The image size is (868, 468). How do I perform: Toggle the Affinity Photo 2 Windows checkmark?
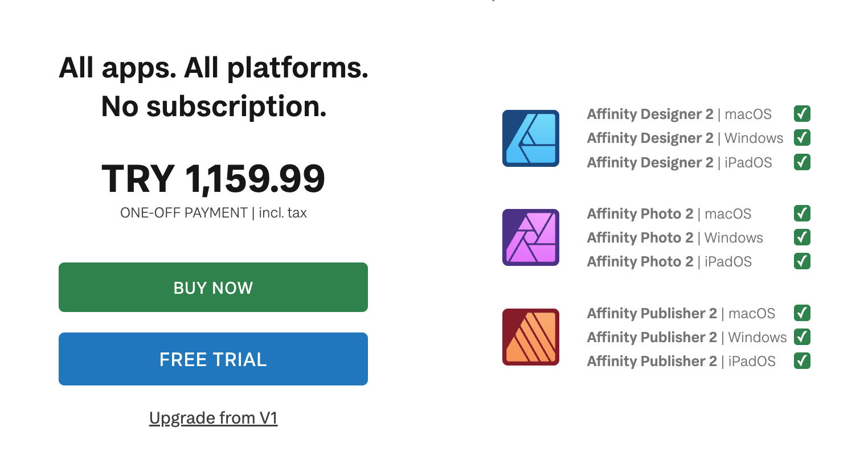(x=802, y=237)
